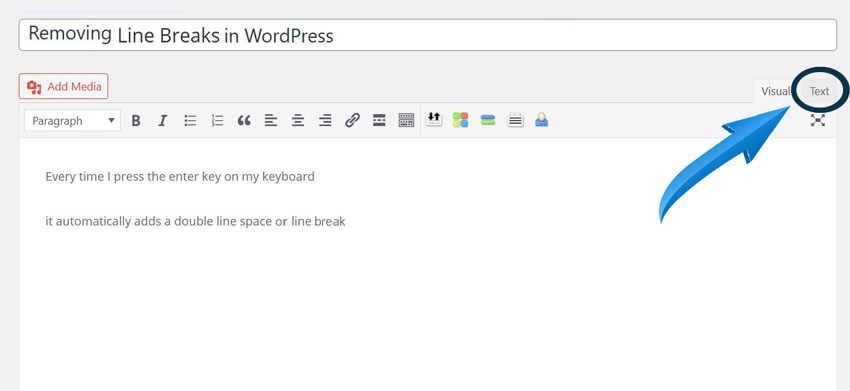Click the Add Media button
Screen dimensions: 850x391
[63, 86]
